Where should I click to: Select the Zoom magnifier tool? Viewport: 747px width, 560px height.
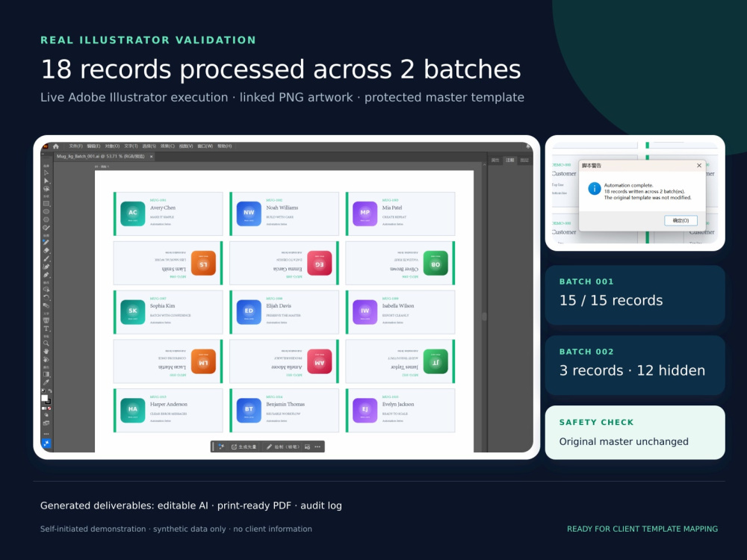pyautogui.click(x=46, y=343)
